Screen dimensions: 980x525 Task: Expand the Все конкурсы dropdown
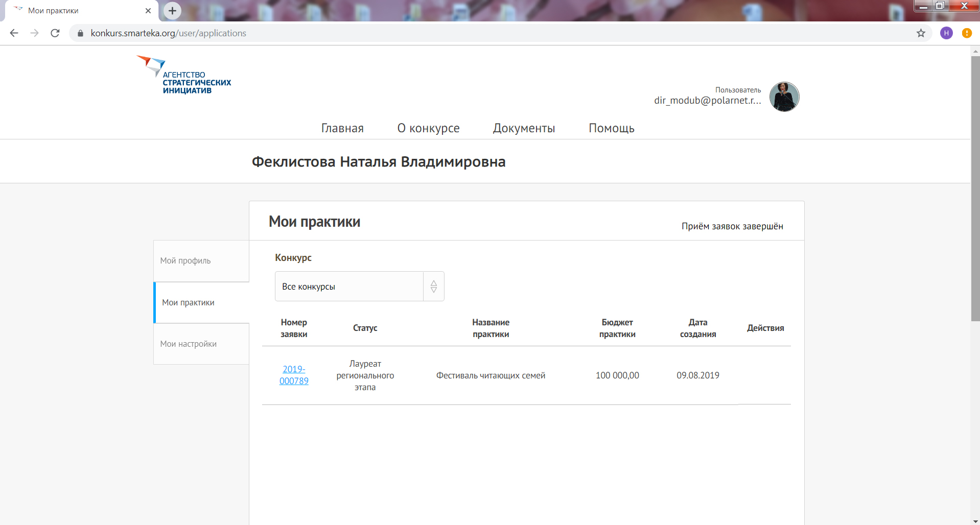(349, 287)
